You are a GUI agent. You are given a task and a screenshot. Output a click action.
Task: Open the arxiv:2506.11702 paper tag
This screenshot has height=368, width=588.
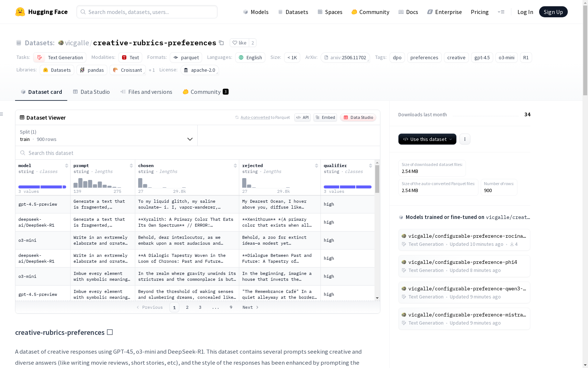pyautogui.click(x=345, y=57)
